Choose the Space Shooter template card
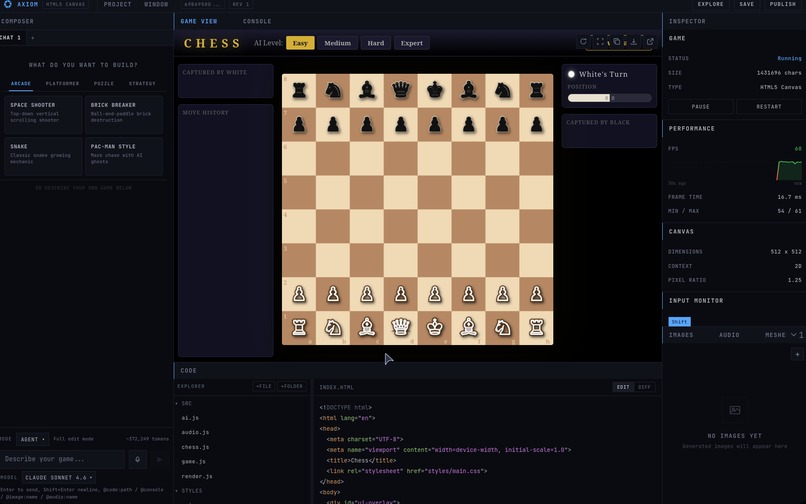The image size is (806, 504). click(43, 115)
